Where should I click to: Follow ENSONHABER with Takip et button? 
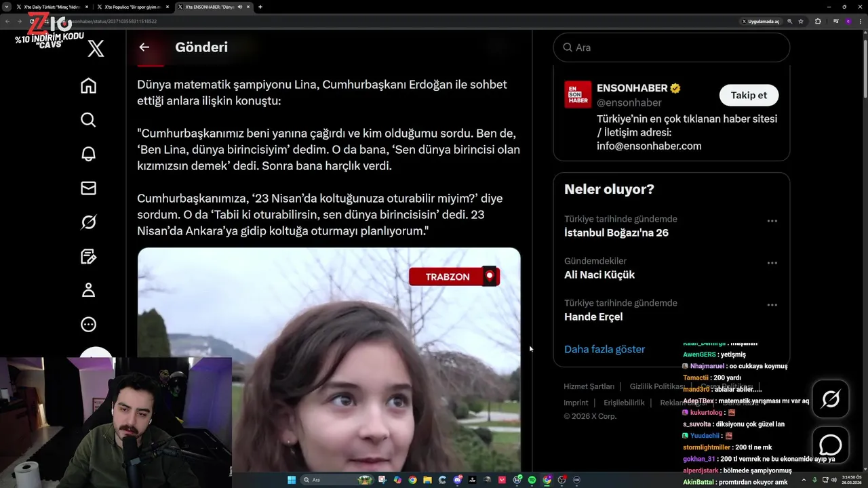749,95
